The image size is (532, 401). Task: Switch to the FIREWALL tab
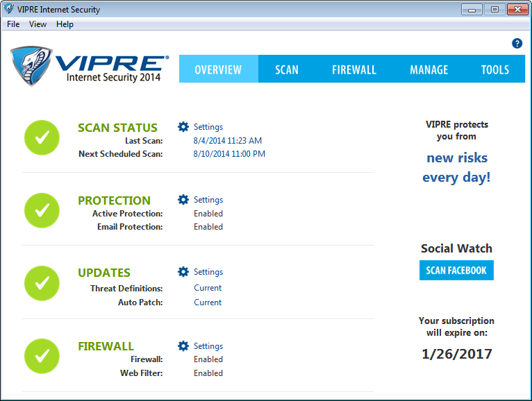pyautogui.click(x=354, y=69)
